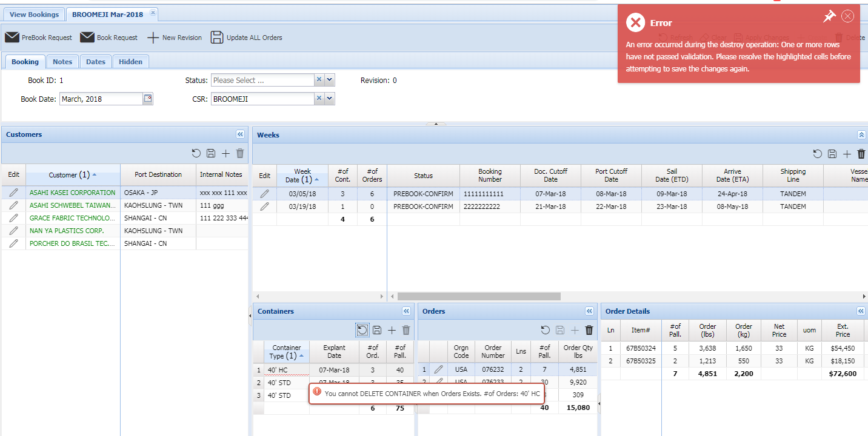The width and height of the screenshot is (868, 436).
Task: Open the Status dropdown list
Action: pos(330,80)
